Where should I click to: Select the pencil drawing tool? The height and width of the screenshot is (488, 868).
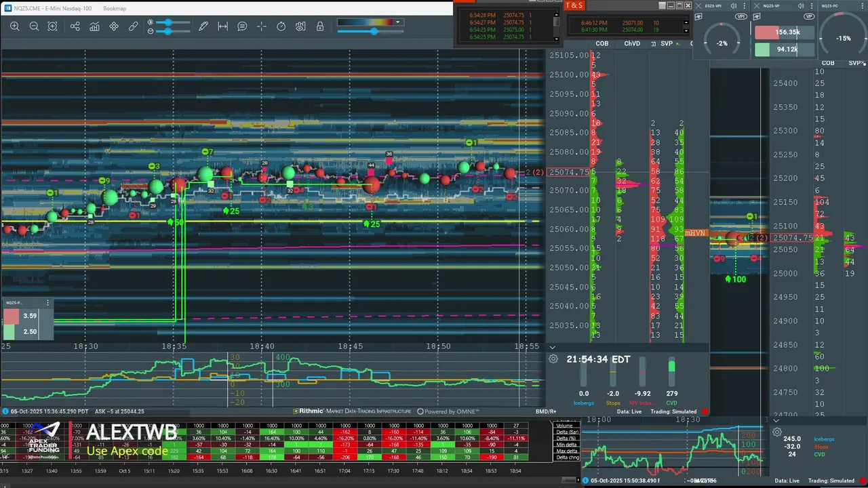(203, 26)
